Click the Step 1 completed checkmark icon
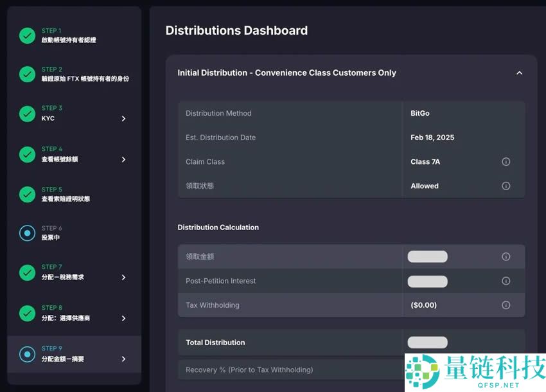This screenshot has width=546, height=392. coord(27,36)
